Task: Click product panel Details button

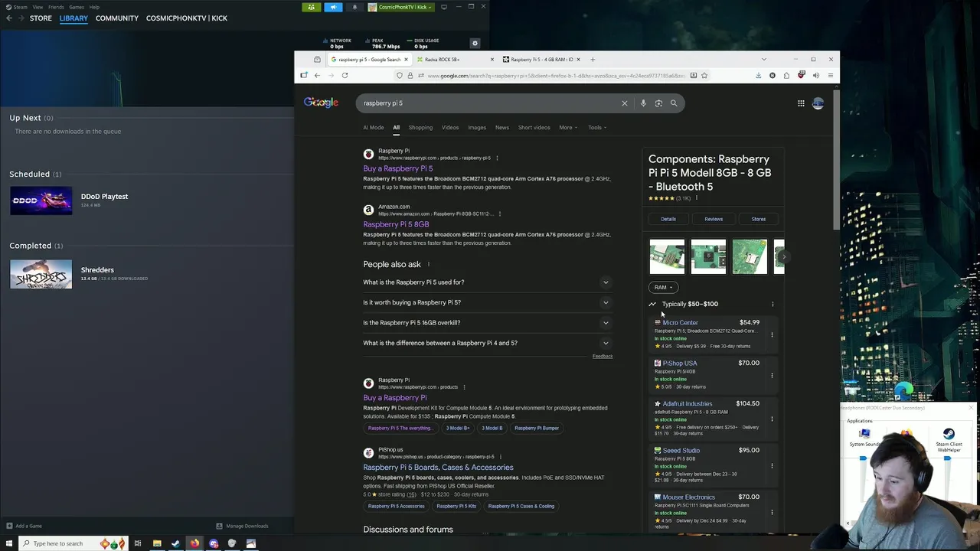Action: click(668, 219)
